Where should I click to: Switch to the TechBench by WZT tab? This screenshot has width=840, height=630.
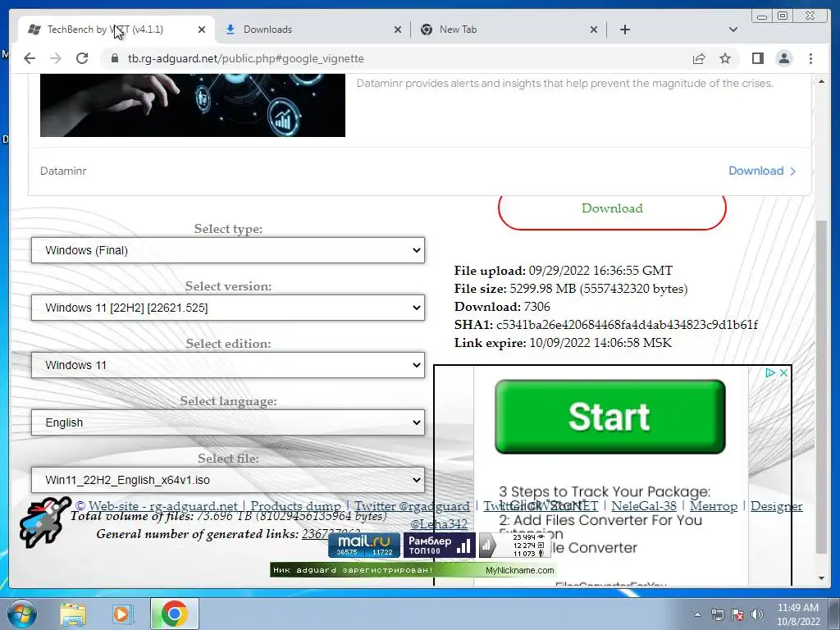[116, 30]
